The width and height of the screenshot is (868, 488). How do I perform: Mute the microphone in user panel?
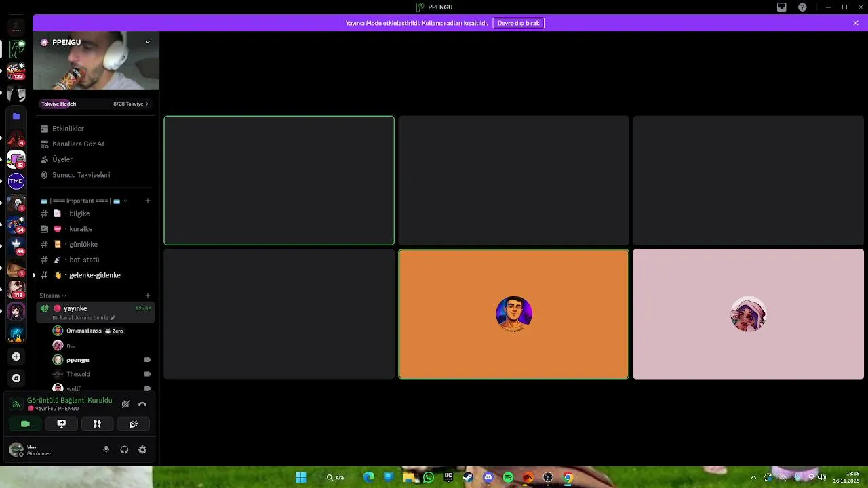pyautogui.click(x=106, y=449)
